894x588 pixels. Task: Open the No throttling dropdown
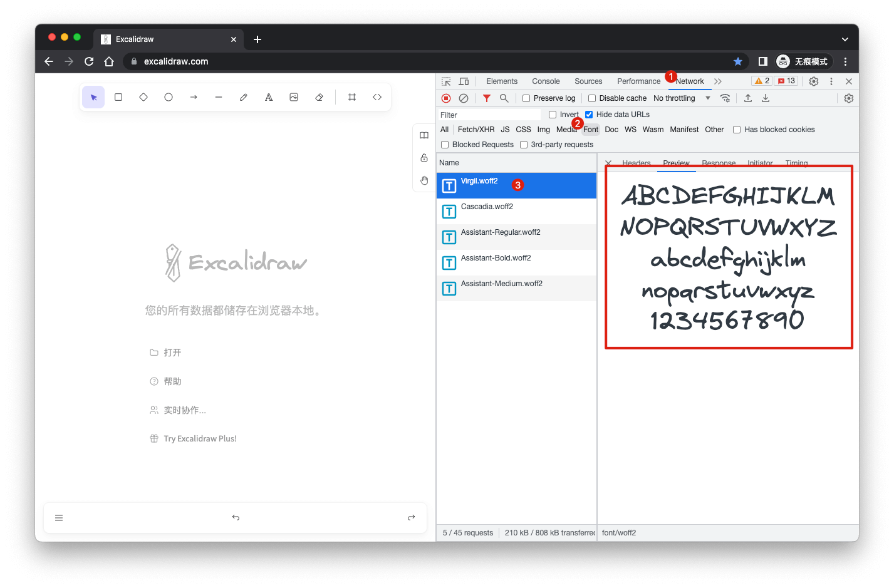[x=682, y=98]
